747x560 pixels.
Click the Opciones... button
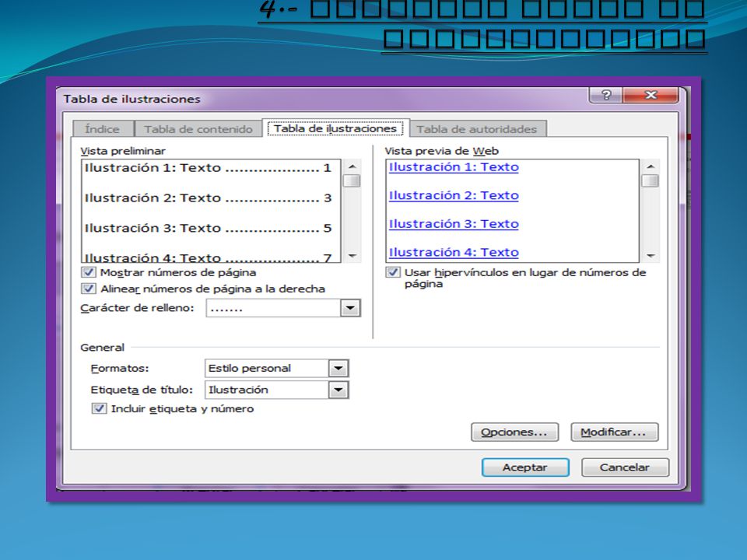coord(514,432)
